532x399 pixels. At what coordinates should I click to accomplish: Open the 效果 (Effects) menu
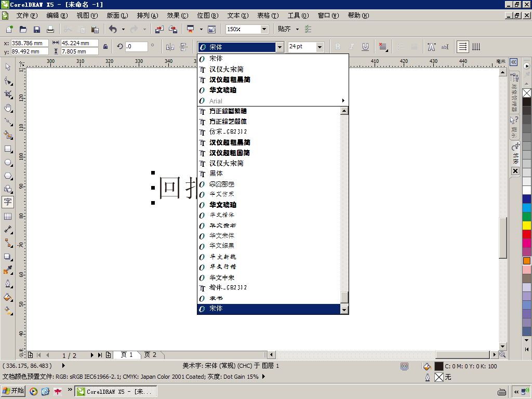[x=178, y=16]
